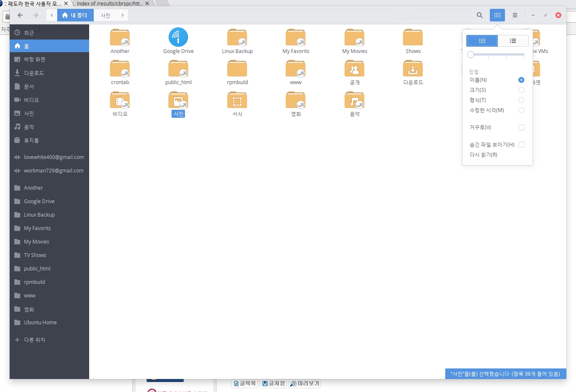The width and height of the screenshot is (576, 392).
Task: Select the public_html folder icon in file area
Action: pyautogui.click(x=178, y=69)
